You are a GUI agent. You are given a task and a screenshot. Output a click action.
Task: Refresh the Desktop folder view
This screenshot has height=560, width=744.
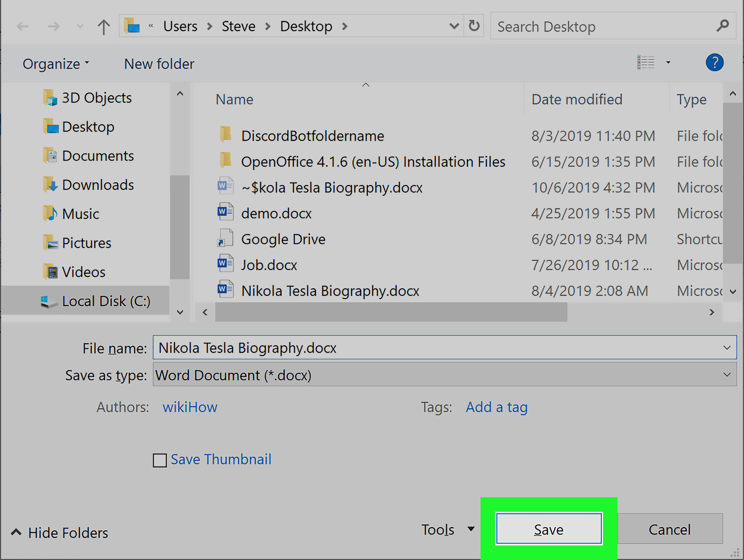click(474, 26)
